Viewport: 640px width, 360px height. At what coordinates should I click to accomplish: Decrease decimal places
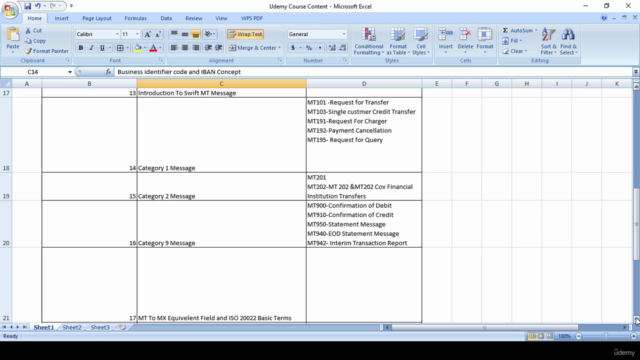tap(343, 48)
